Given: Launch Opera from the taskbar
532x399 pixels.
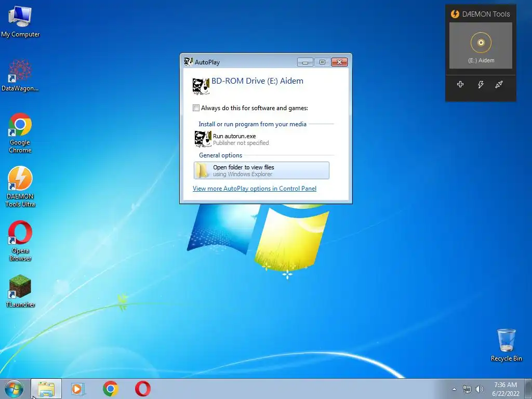Looking at the screenshot, I should 143,389.
